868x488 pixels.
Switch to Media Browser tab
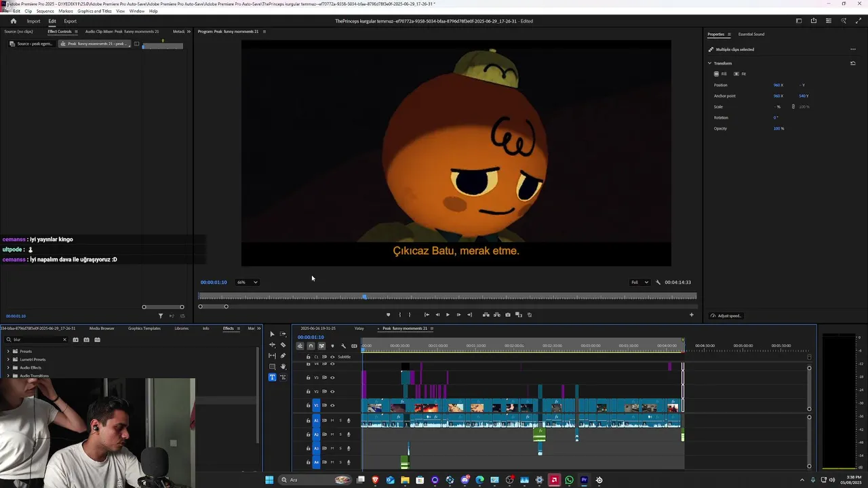coord(102,328)
